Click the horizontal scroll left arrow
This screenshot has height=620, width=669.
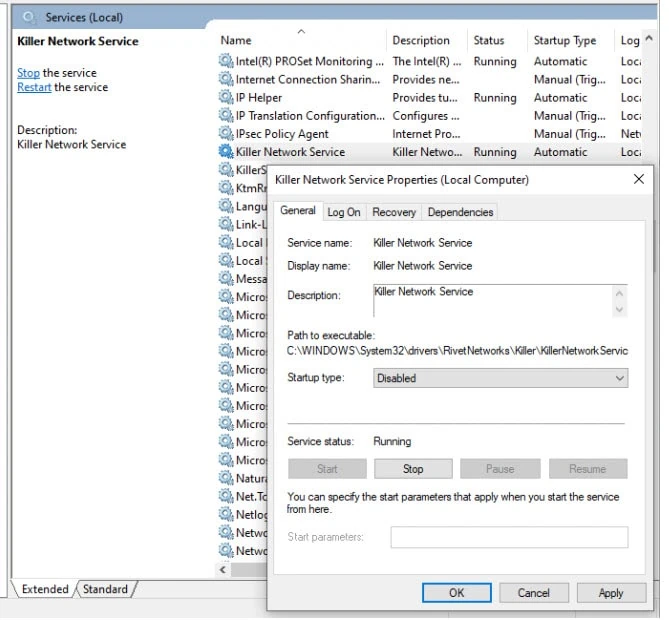tap(223, 570)
